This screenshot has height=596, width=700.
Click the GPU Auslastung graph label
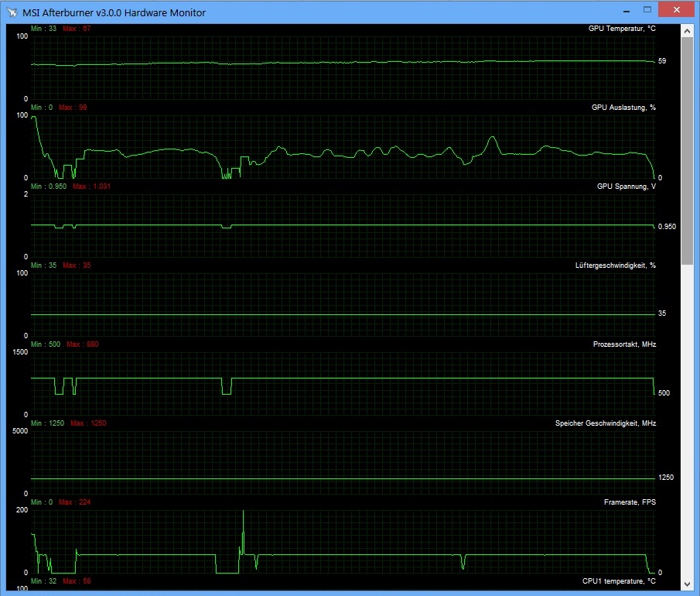623,108
